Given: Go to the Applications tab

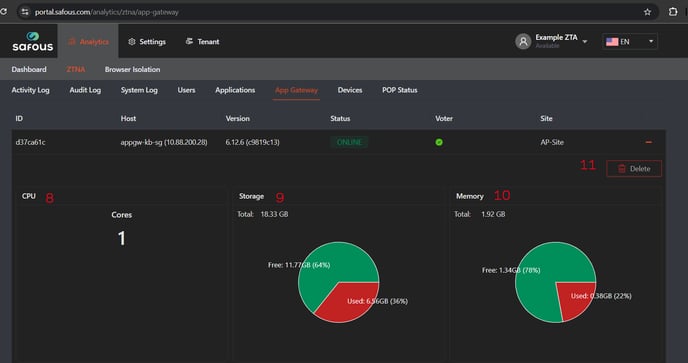Looking at the screenshot, I should pyautogui.click(x=235, y=90).
